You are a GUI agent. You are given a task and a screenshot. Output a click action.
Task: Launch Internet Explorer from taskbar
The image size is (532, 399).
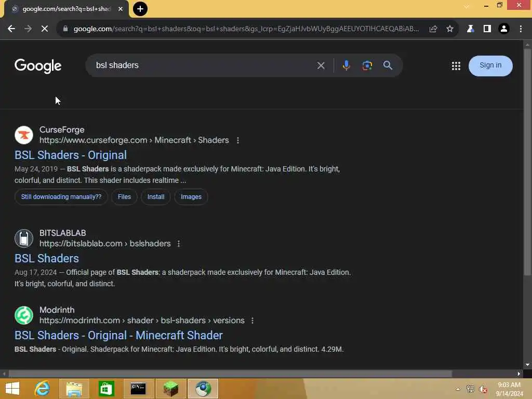(43, 389)
